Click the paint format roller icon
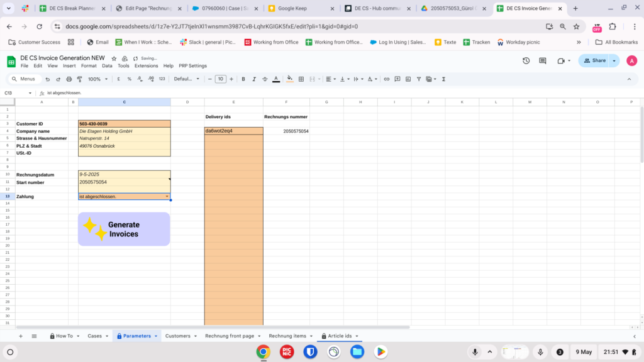 point(79,79)
